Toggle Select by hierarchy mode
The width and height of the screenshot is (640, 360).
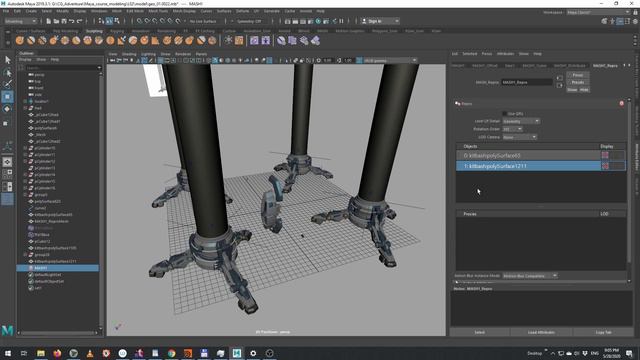[102, 21]
